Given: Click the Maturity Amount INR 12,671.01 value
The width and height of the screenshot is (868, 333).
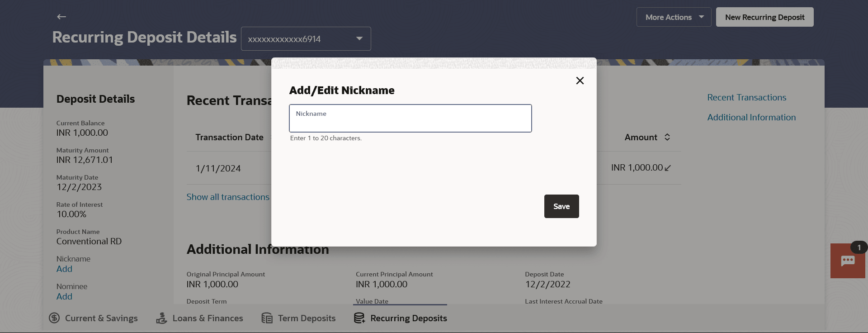Looking at the screenshot, I should coord(85,160).
